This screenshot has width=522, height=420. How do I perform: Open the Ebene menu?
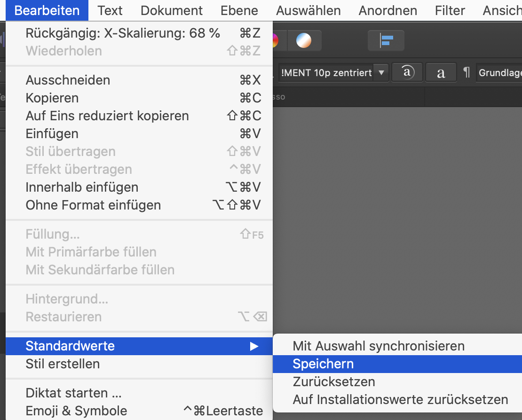coord(239,10)
